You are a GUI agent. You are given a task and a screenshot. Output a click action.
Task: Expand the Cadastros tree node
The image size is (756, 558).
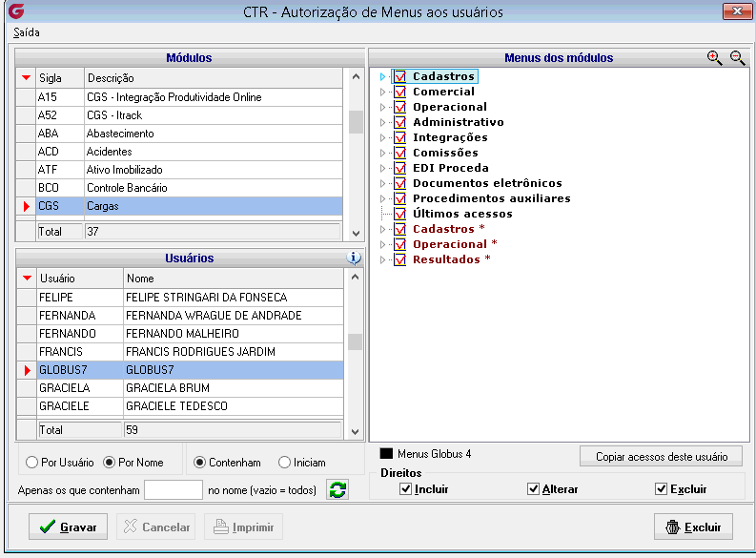pyautogui.click(x=383, y=76)
